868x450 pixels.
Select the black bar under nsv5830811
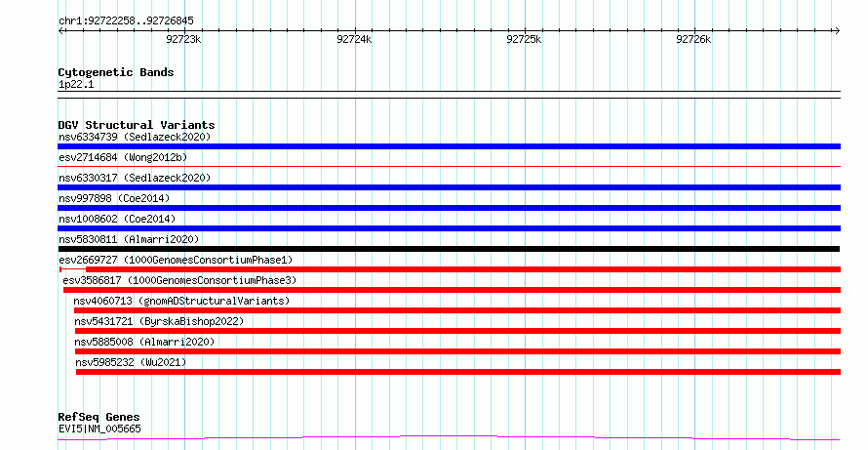point(449,249)
